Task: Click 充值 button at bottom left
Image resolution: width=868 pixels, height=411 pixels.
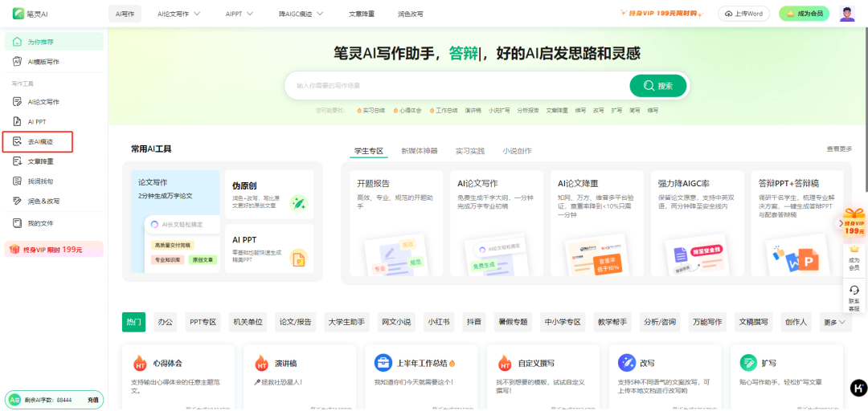Action: (x=92, y=400)
